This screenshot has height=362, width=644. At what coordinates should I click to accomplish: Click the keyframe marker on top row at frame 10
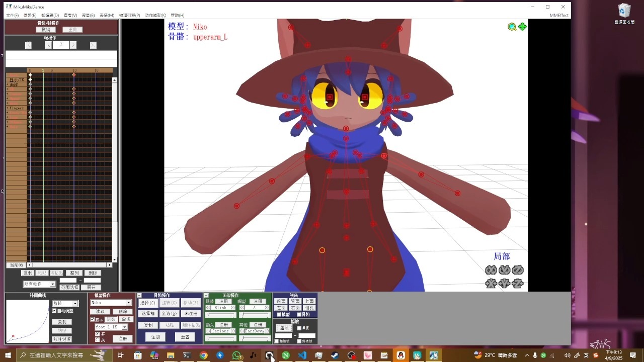pyautogui.click(x=74, y=75)
